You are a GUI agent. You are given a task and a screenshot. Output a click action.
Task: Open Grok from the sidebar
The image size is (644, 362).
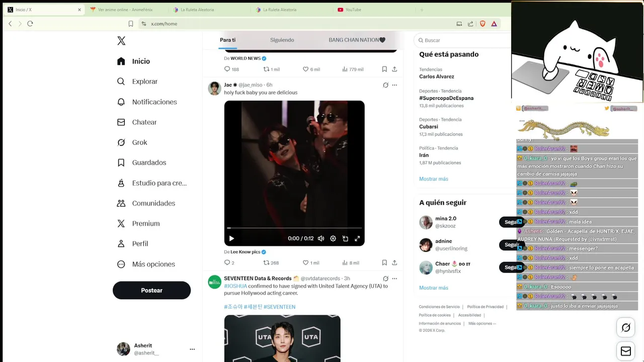(132, 142)
